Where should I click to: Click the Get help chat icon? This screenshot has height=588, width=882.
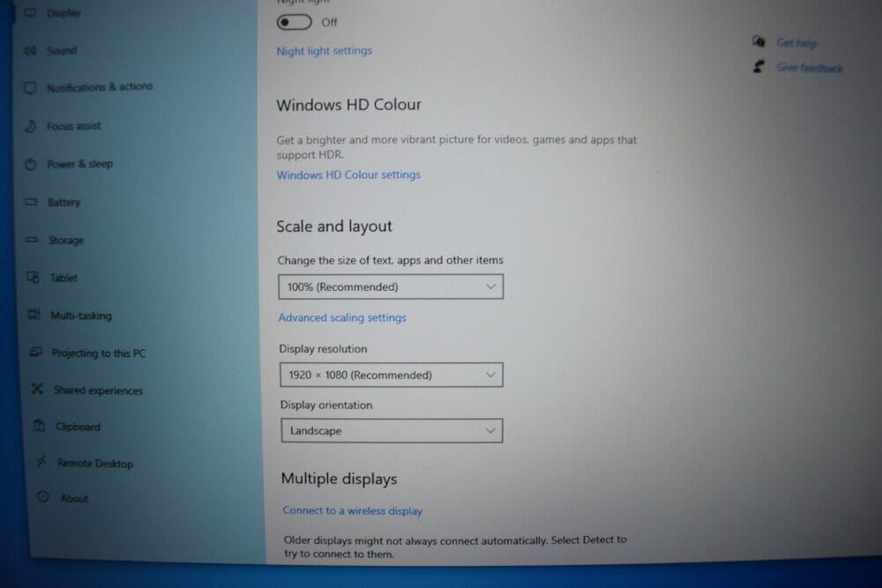pyautogui.click(x=759, y=41)
